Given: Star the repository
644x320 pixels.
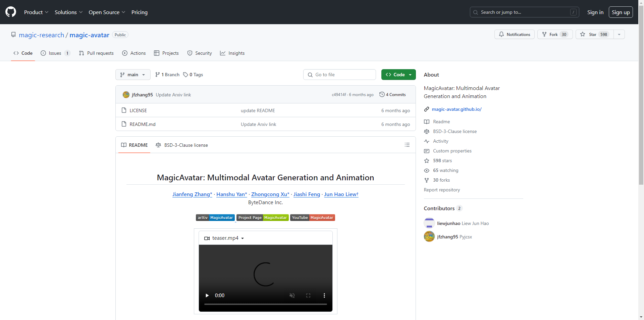Looking at the screenshot, I should click(x=594, y=34).
